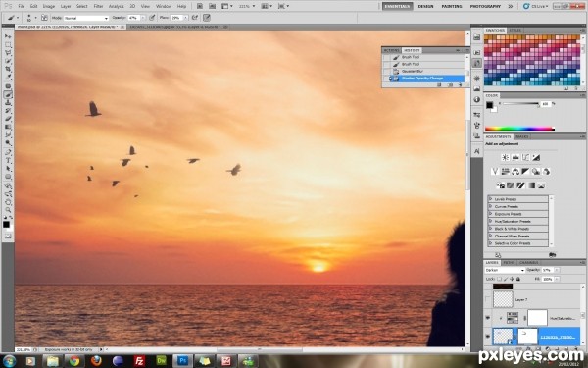Click the tablet pressure for opacity icon
Screen dimensions: 588x368
tap(152, 18)
